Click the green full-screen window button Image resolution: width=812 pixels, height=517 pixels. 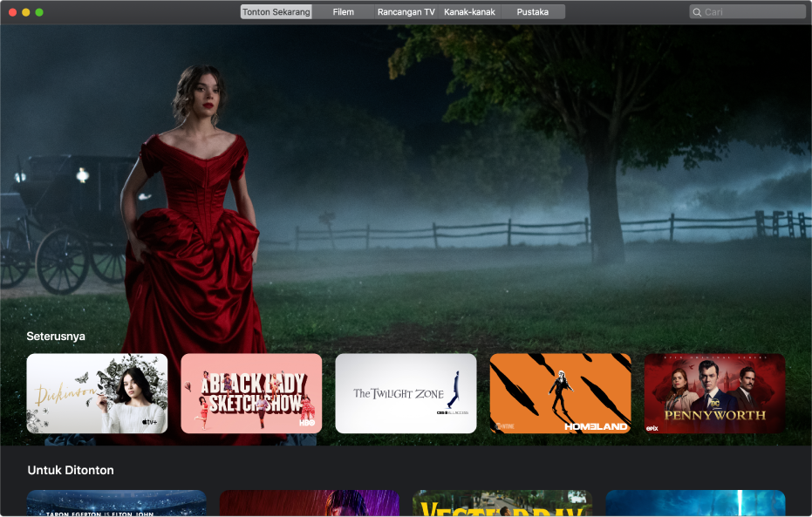(39, 12)
